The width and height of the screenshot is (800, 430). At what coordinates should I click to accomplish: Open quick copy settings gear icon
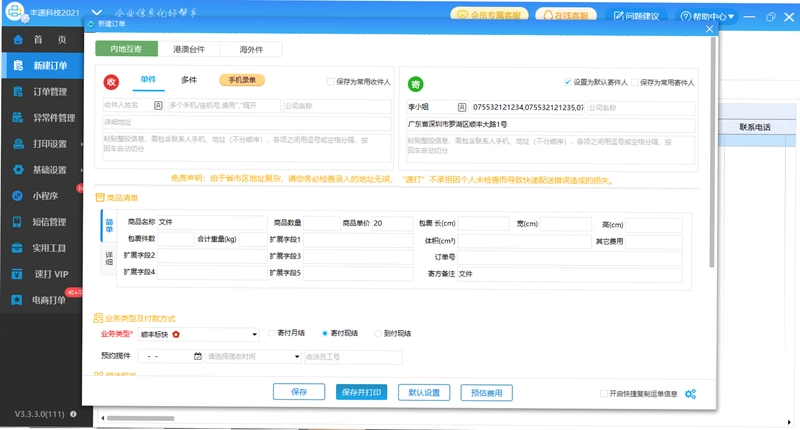coord(690,394)
